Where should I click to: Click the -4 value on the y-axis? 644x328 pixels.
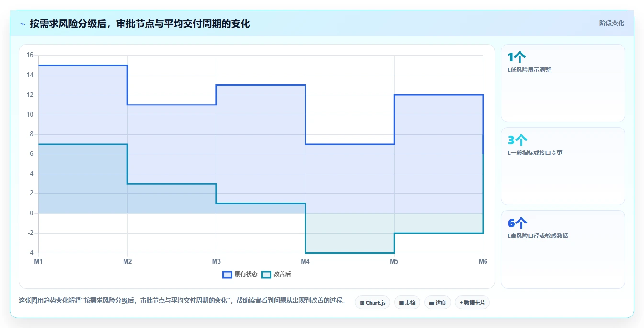click(x=30, y=253)
